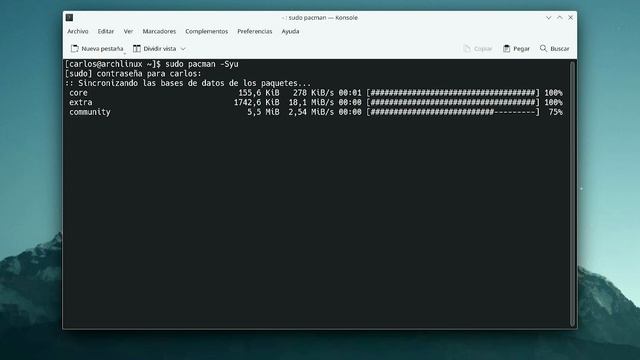
Task: Click the 'Sincronizando las bases de datos' line
Action: 188,83
